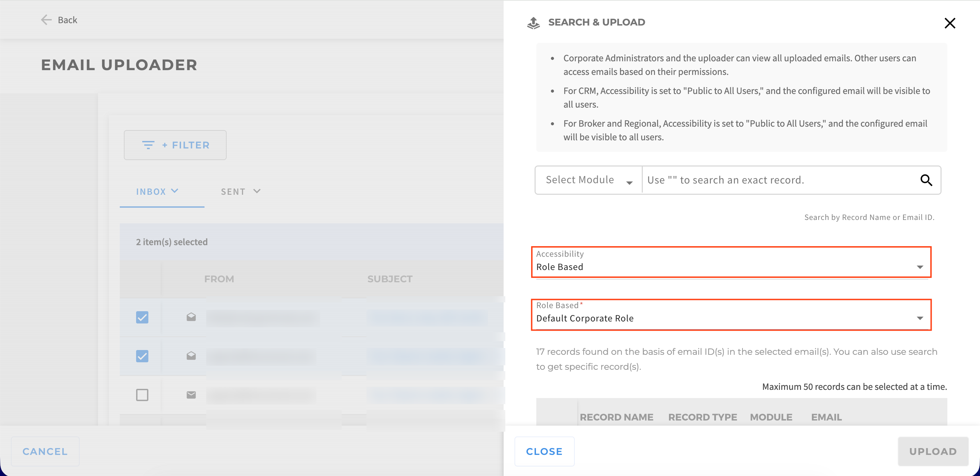Click the third row unread envelope icon
The height and width of the screenshot is (476, 980).
pos(191,395)
